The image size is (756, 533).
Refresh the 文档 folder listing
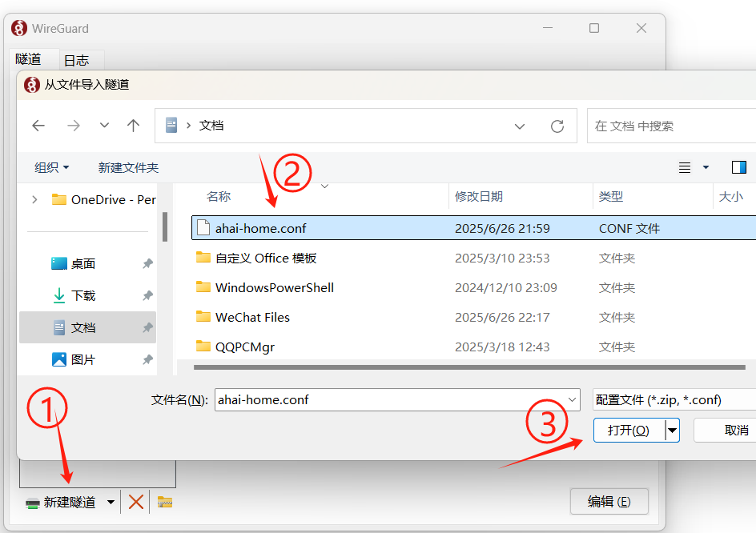(557, 126)
